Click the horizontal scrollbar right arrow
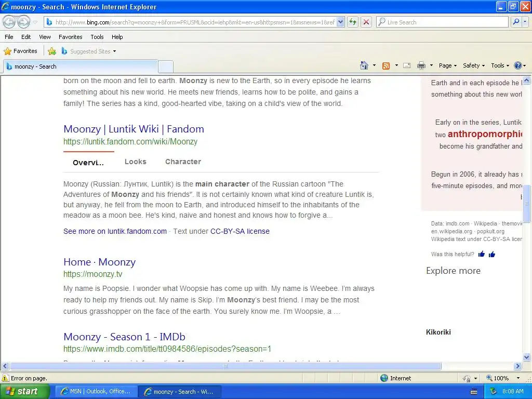The width and height of the screenshot is (532, 399). 518,366
